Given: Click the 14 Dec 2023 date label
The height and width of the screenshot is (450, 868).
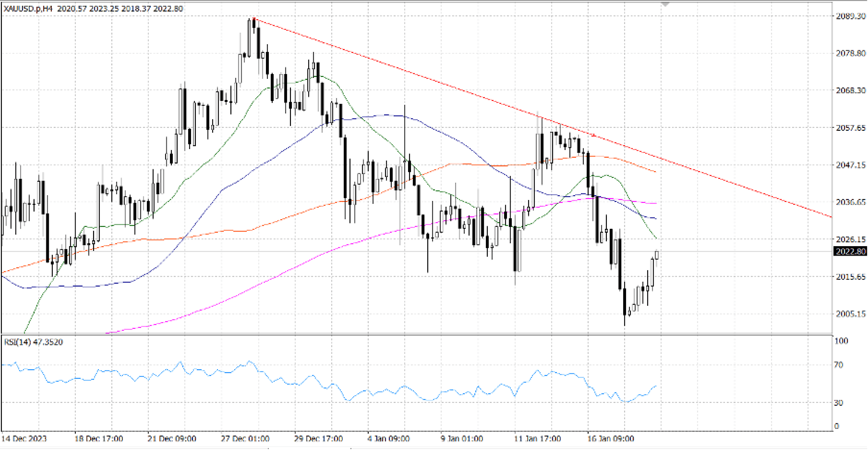Looking at the screenshot, I should 24,439.
